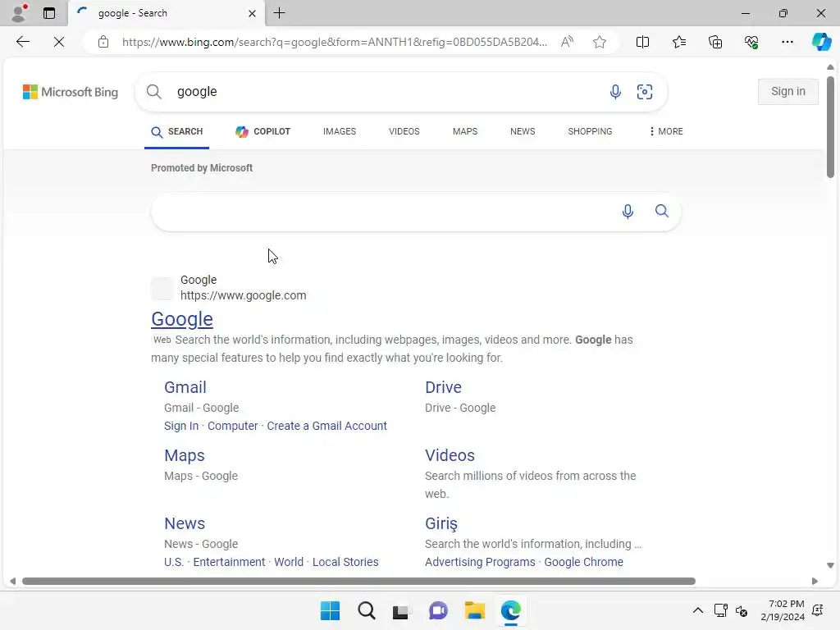Open Settings and more ellipsis menu

point(787,42)
